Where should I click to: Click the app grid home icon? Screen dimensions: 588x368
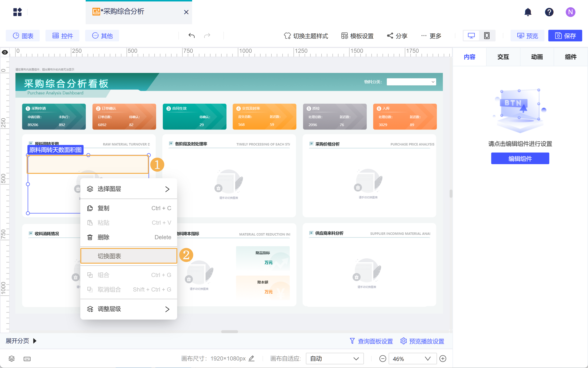click(17, 12)
